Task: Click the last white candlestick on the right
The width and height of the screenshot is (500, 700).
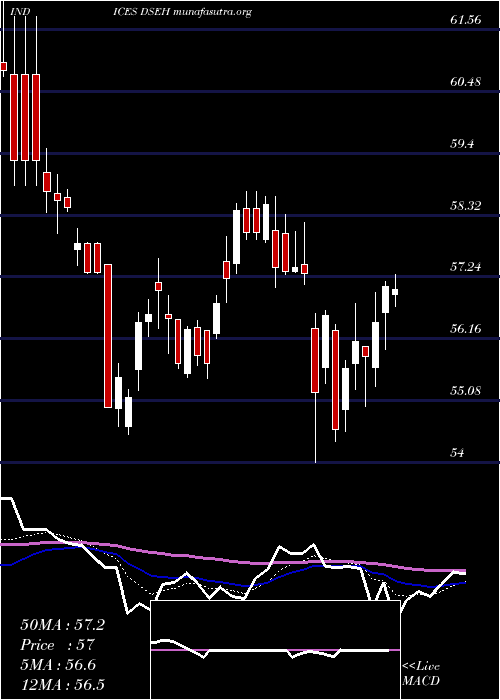Action: 395,292
